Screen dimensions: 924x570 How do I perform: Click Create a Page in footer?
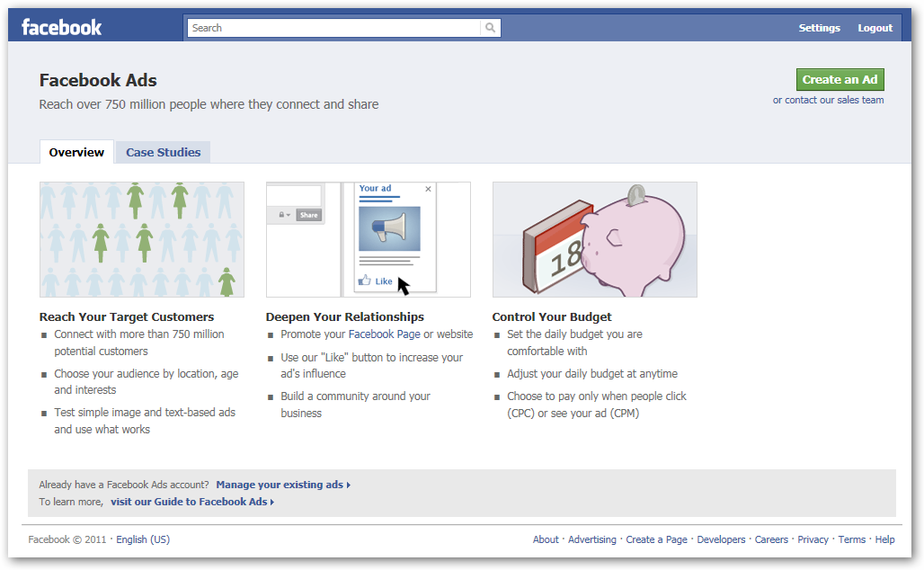click(x=656, y=539)
